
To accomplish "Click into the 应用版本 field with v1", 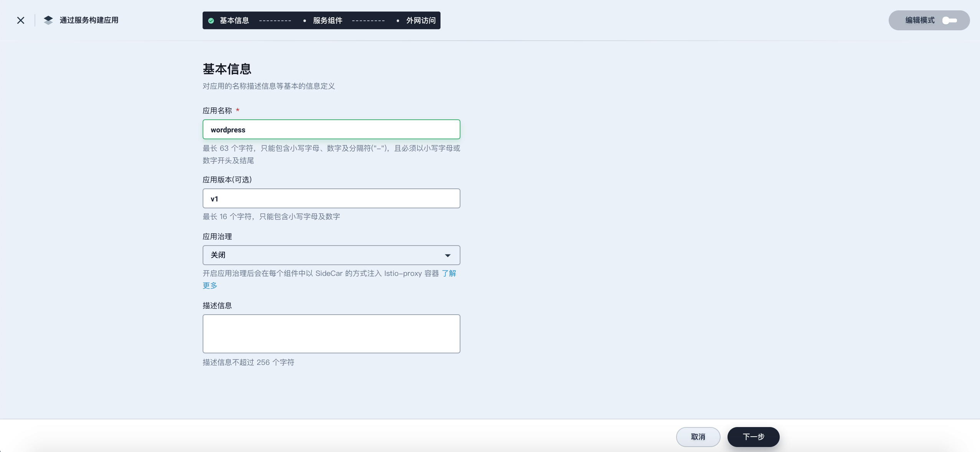I will 331,199.
